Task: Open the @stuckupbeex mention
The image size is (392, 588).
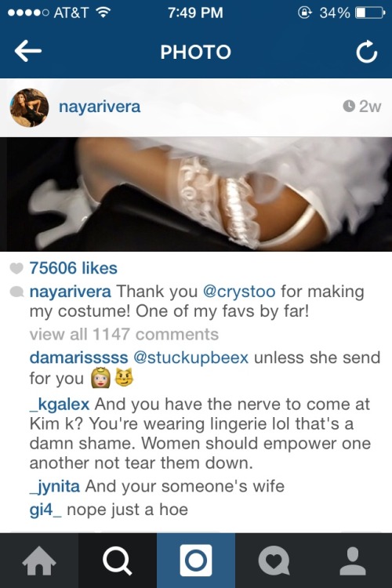Action: 191,358
